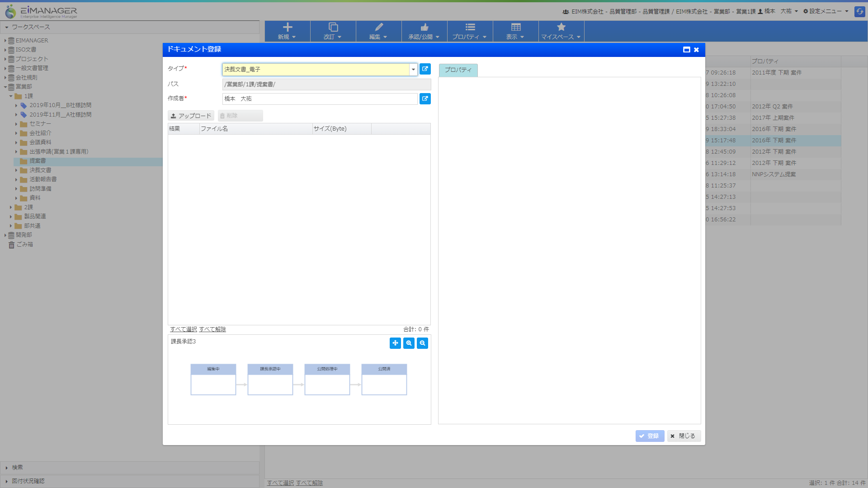
Task: Click the workflow pan/move icon
Action: pos(395,343)
